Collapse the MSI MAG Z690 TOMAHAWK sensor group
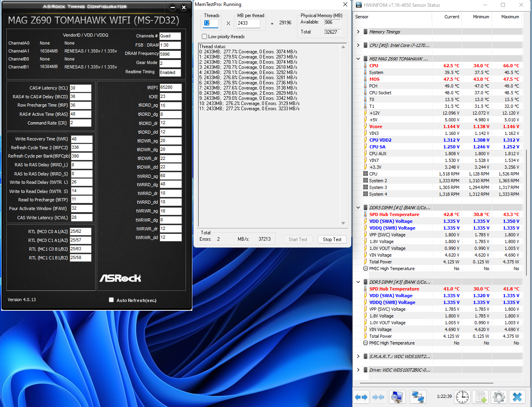532x407 pixels. tap(358, 59)
